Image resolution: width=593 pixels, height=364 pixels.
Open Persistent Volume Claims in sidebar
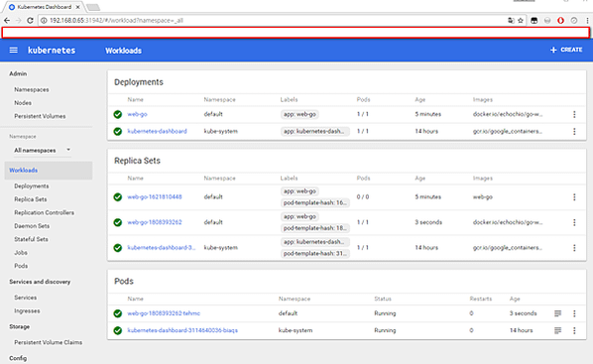pyautogui.click(x=48, y=342)
